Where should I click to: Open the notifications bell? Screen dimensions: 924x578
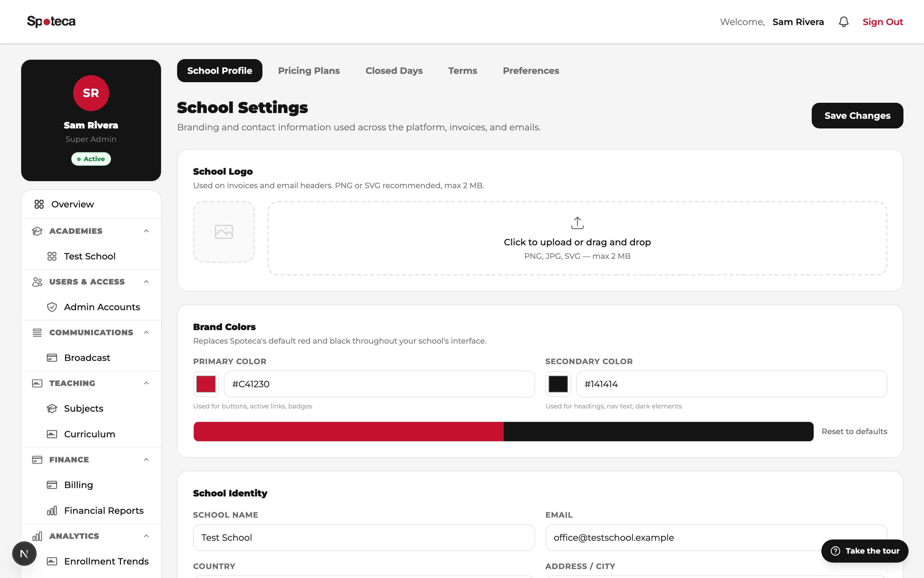tap(843, 22)
